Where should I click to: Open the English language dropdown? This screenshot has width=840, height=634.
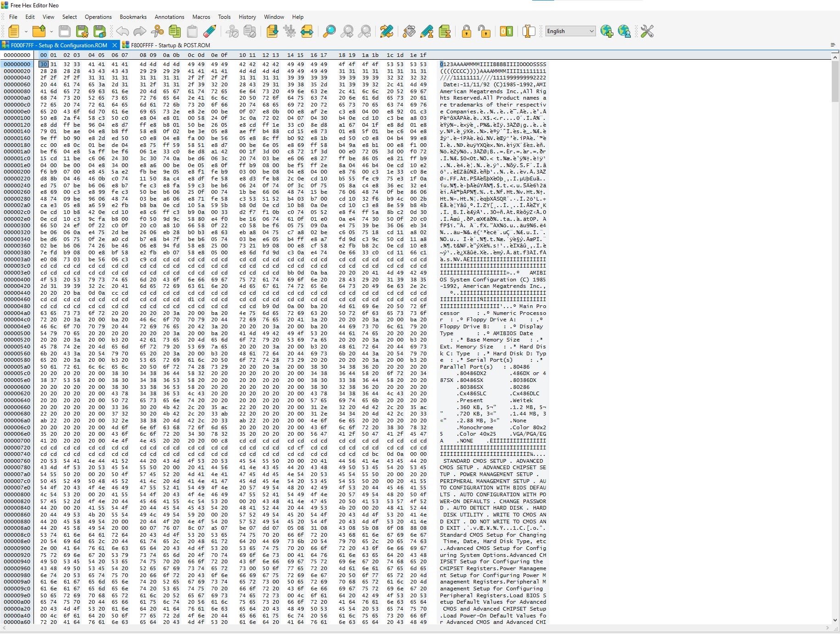click(x=570, y=31)
